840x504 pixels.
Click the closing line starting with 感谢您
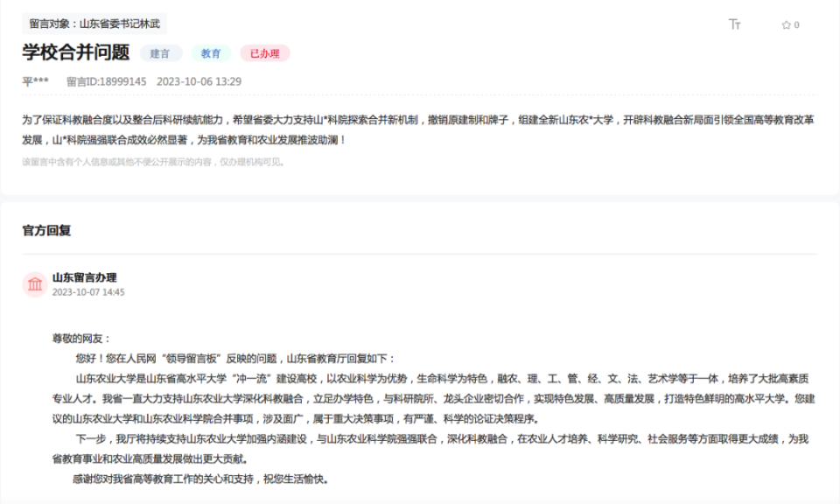[x=201, y=479]
